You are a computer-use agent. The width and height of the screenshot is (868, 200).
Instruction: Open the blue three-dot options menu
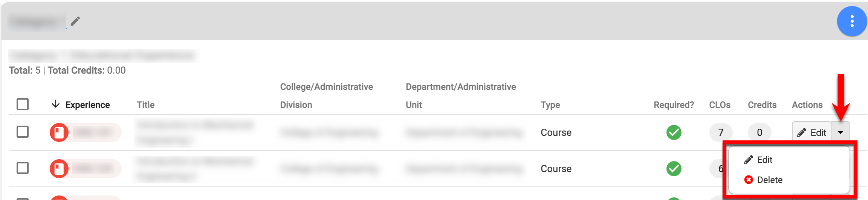852,21
